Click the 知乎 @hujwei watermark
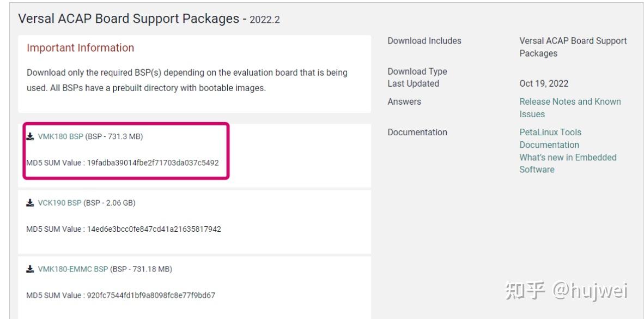 coord(567,290)
